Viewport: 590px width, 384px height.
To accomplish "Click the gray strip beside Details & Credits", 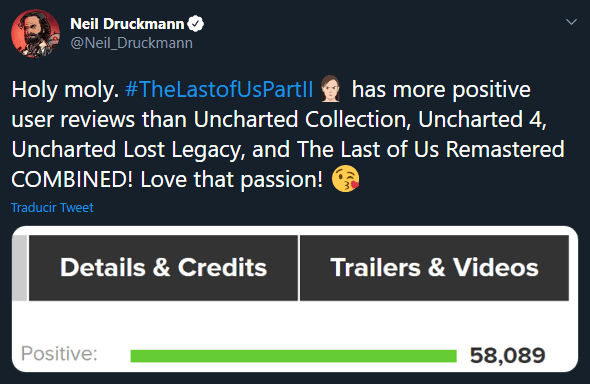I will (x=20, y=268).
